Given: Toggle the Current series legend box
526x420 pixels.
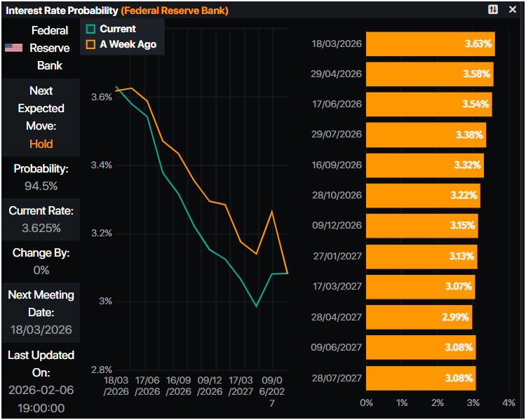Looking at the screenshot, I should point(90,29).
